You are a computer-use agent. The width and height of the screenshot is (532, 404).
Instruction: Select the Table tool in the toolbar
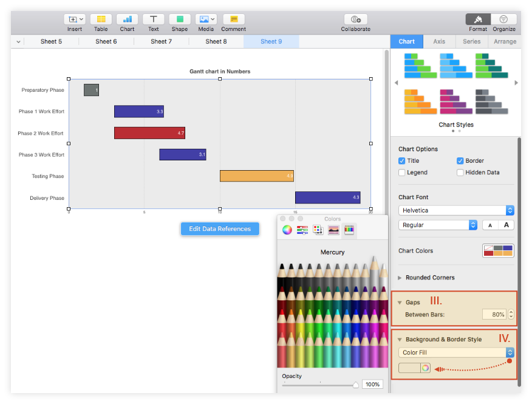101,20
